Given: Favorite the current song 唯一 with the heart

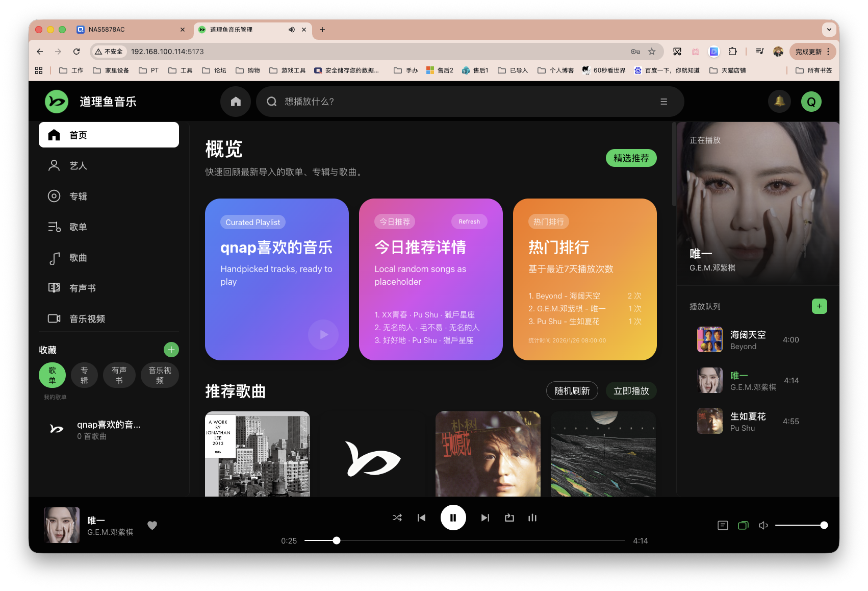Looking at the screenshot, I should (152, 525).
